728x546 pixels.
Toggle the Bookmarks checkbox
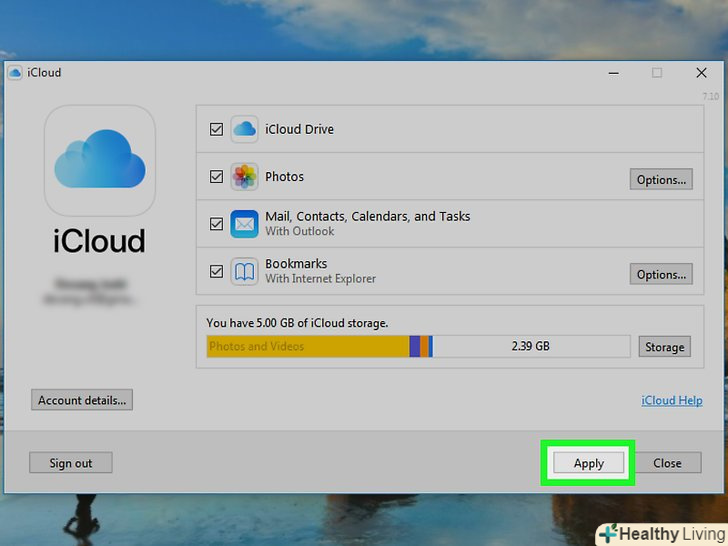tap(216, 271)
